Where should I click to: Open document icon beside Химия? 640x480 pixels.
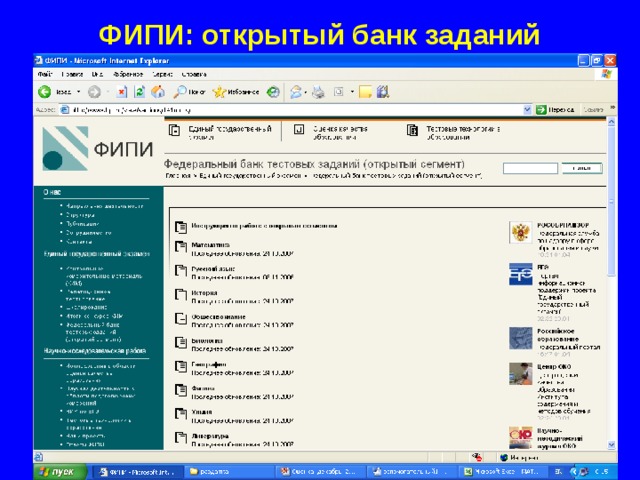(181, 414)
